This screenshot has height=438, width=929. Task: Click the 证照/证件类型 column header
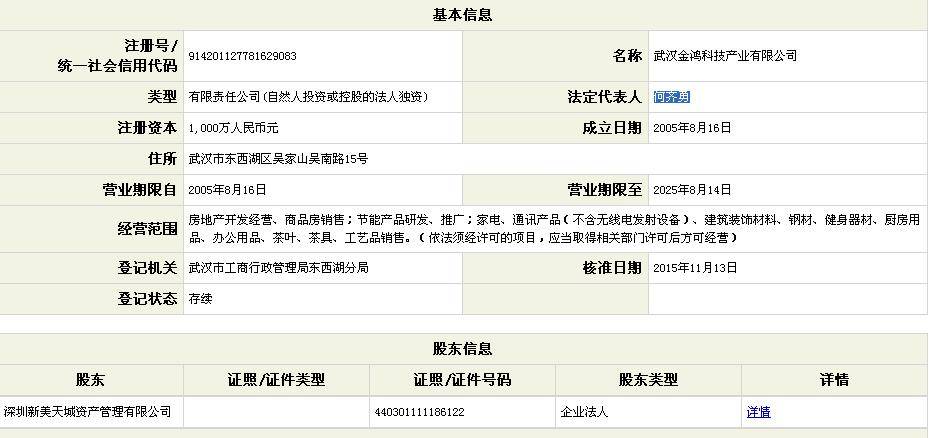point(276,380)
